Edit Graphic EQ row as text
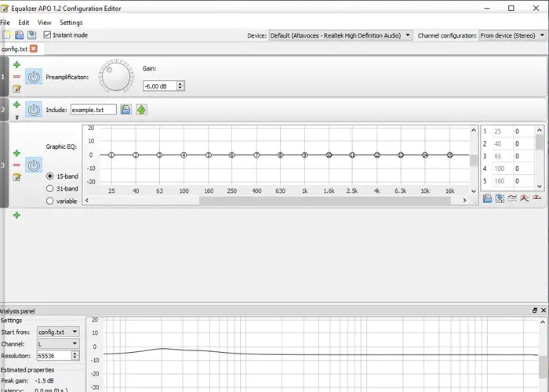Image resolution: width=549 pixels, height=392 pixels. tap(16, 177)
